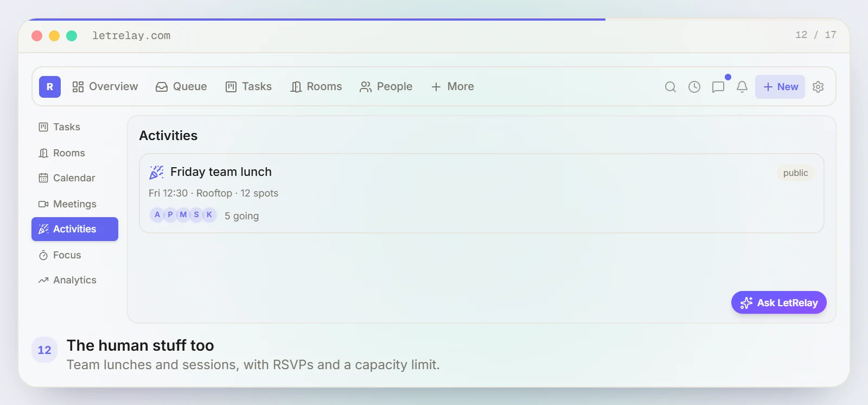Click attendee avatar M
This screenshot has width=868, height=405.
coord(183,215)
